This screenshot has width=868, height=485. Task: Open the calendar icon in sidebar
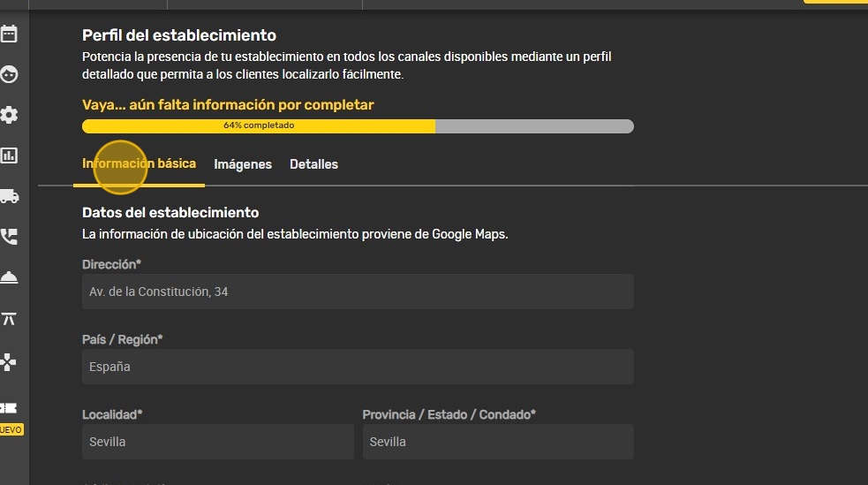click(x=9, y=34)
